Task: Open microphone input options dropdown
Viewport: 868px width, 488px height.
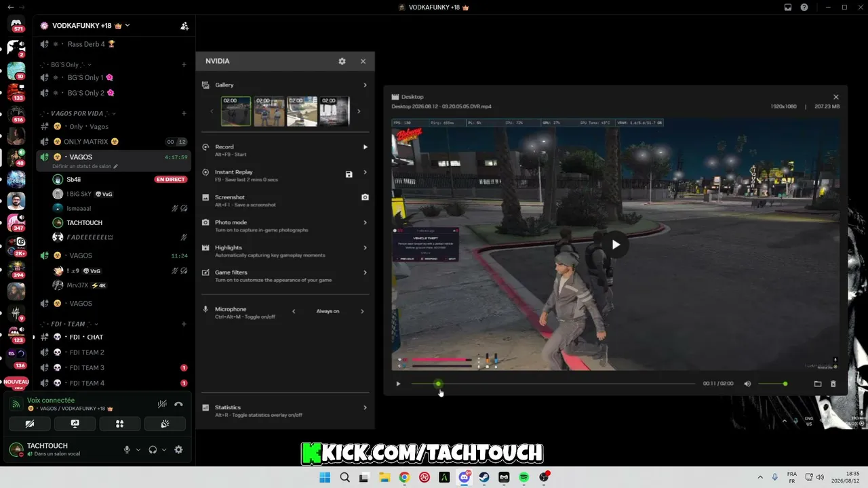Action: pos(138,449)
